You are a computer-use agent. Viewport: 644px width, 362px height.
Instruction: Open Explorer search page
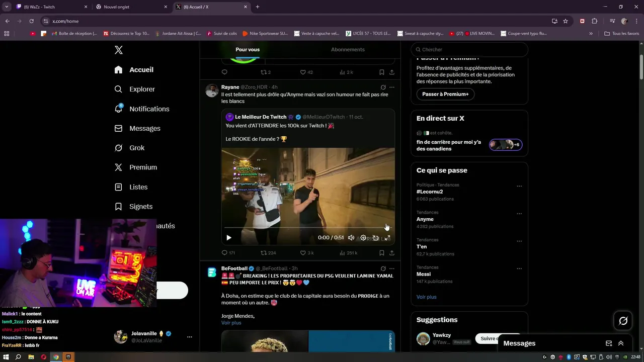pyautogui.click(x=135, y=89)
